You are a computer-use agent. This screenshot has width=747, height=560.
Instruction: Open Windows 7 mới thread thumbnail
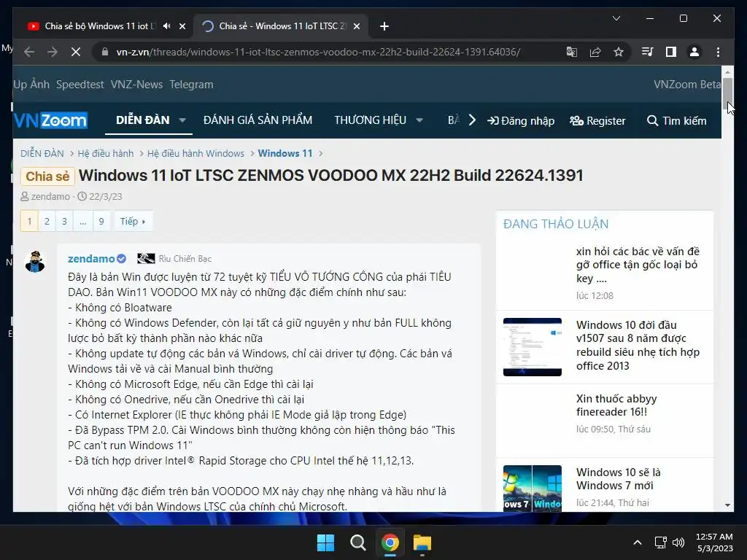[532, 489]
